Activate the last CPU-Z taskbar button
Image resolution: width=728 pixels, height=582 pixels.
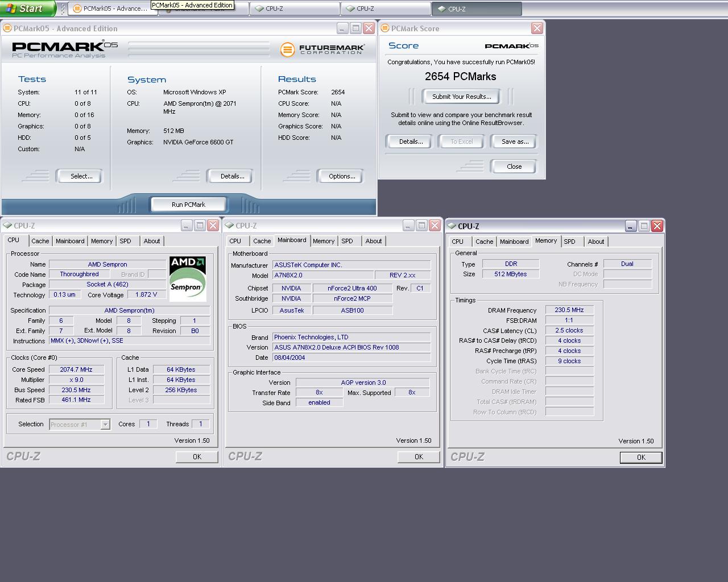[477, 9]
